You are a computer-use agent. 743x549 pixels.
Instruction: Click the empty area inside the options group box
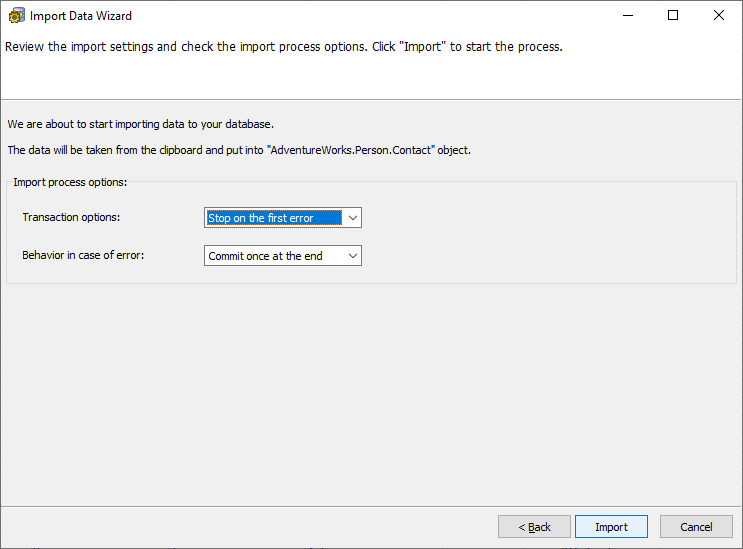(x=550, y=238)
